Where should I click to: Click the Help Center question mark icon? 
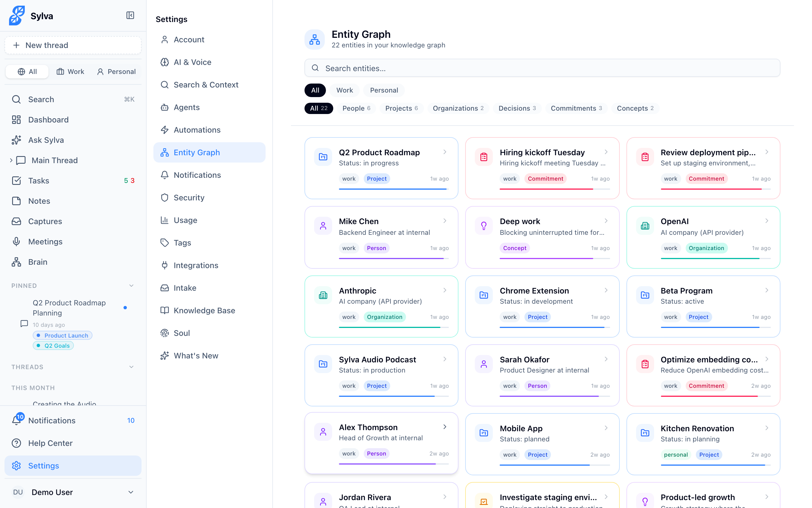(16, 443)
